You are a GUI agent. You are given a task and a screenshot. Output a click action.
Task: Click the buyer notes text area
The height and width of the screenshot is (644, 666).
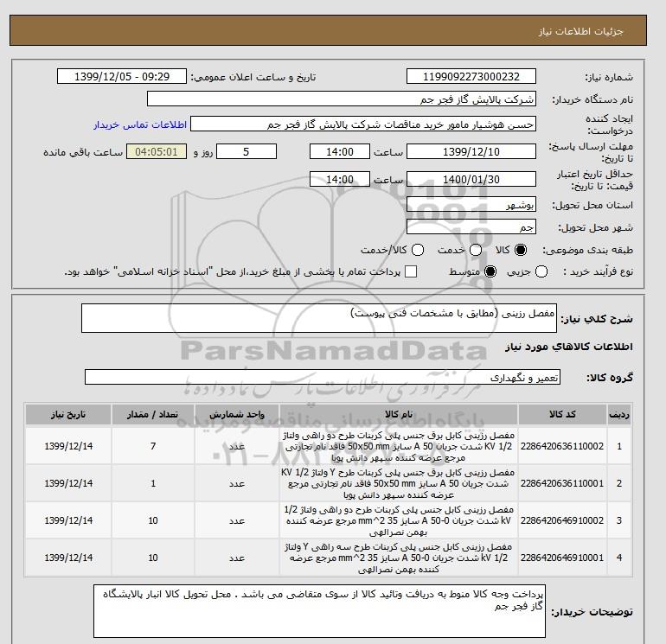(x=319, y=611)
